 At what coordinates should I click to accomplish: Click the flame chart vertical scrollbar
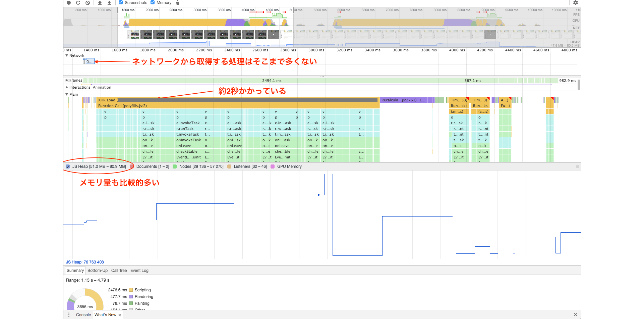579,85
